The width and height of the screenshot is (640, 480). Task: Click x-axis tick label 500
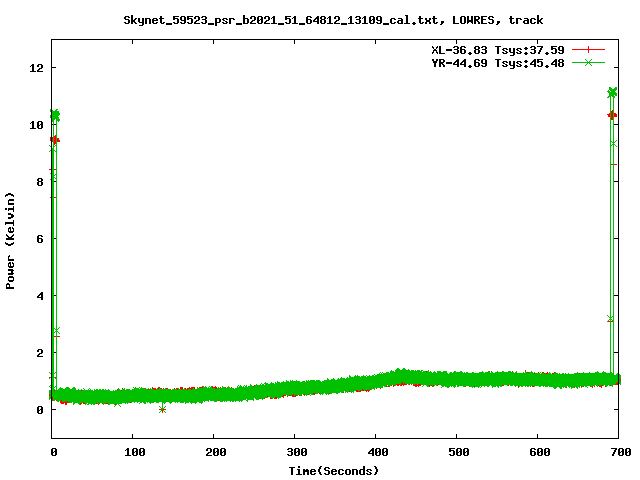click(x=458, y=452)
